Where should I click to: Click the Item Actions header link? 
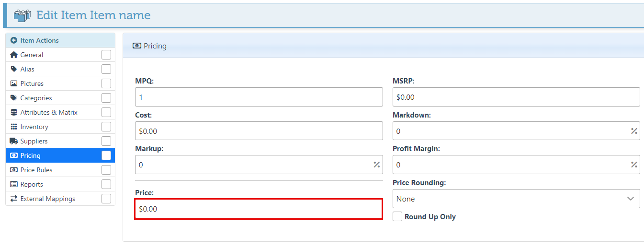coord(39,40)
